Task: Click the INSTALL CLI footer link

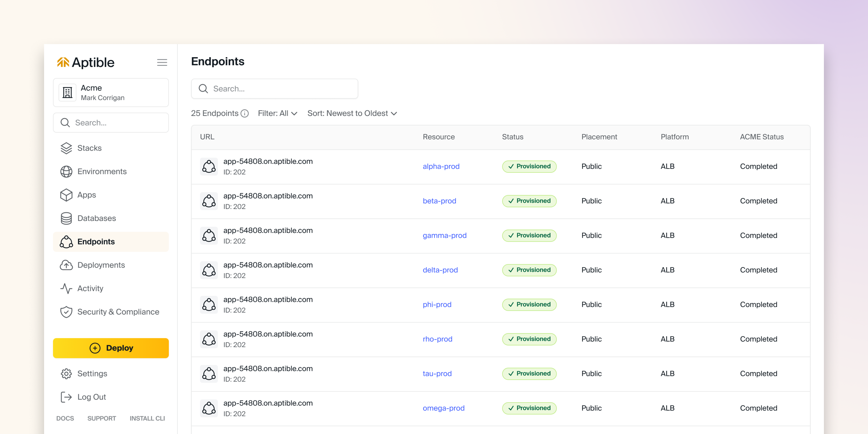Action: coord(147,418)
